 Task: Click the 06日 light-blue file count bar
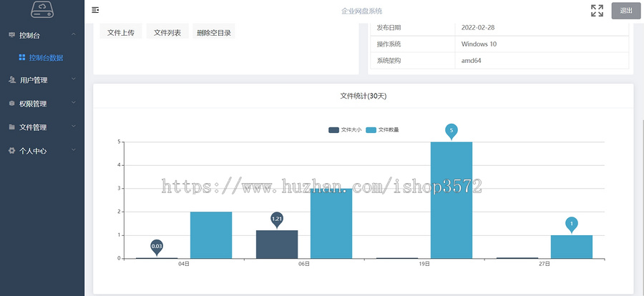click(x=331, y=224)
